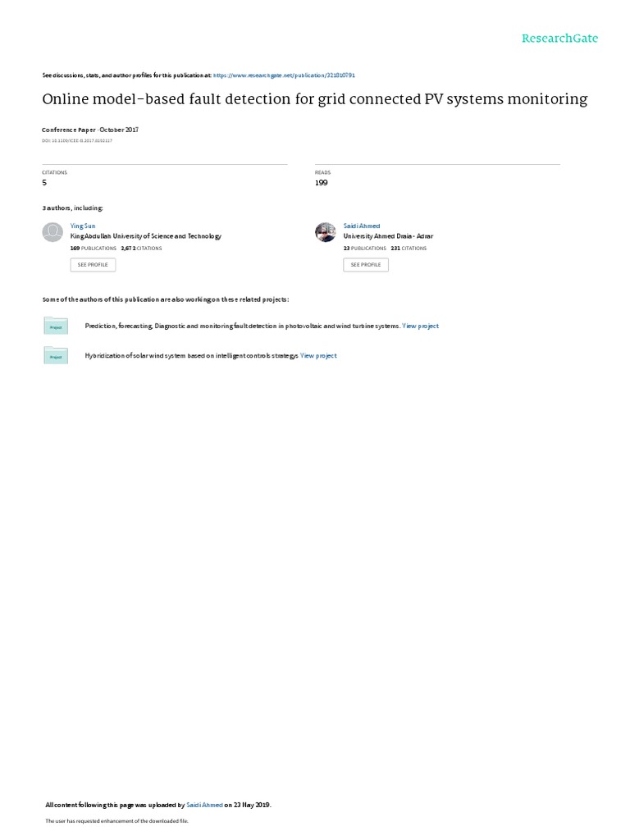Click the first Project folder icon
The width and height of the screenshot is (630, 840).
click(56, 326)
